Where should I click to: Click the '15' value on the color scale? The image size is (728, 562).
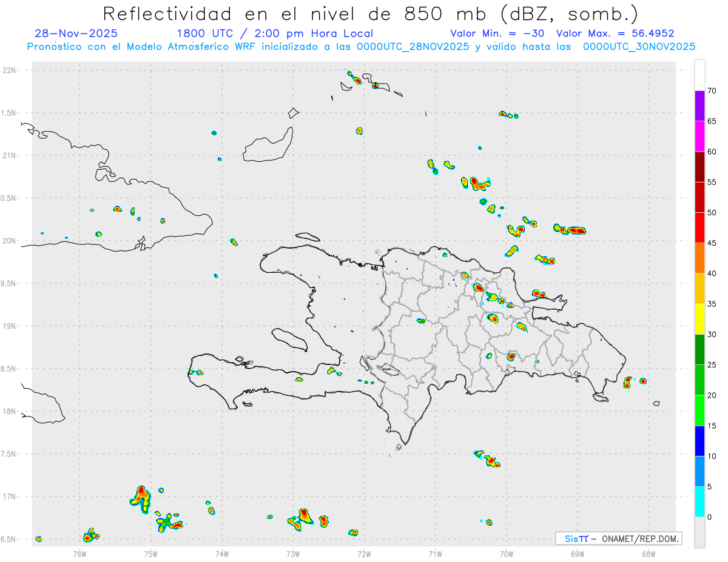coord(712,426)
